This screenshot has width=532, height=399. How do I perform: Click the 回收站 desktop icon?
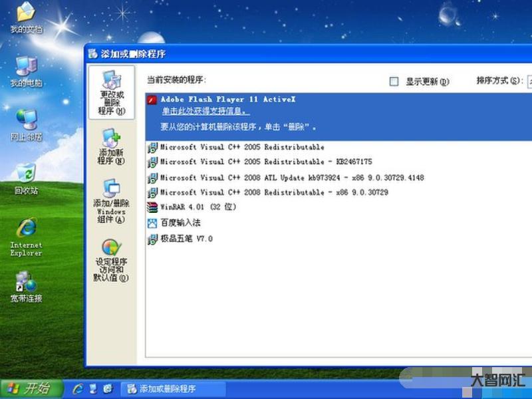tap(26, 178)
